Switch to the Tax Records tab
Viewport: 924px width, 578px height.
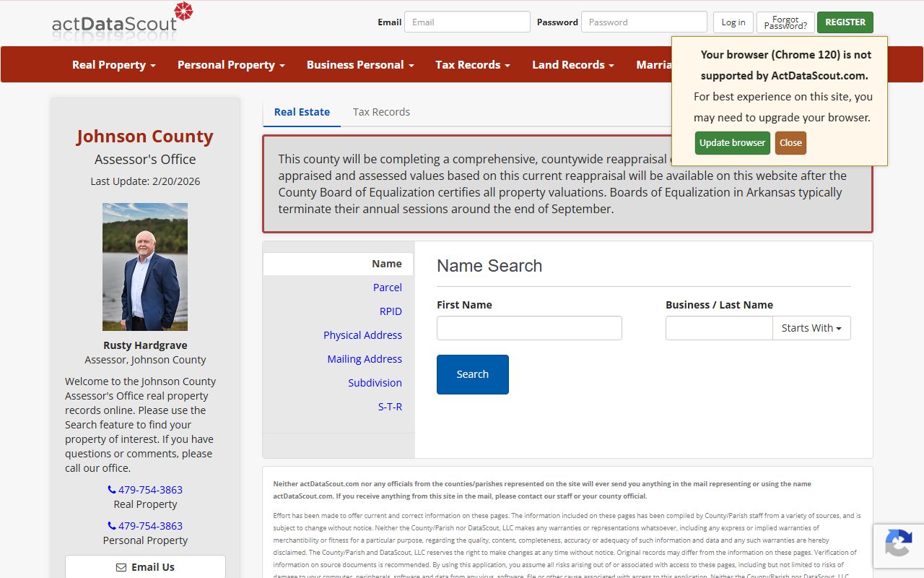pyautogui.click(x=381, y=112)
